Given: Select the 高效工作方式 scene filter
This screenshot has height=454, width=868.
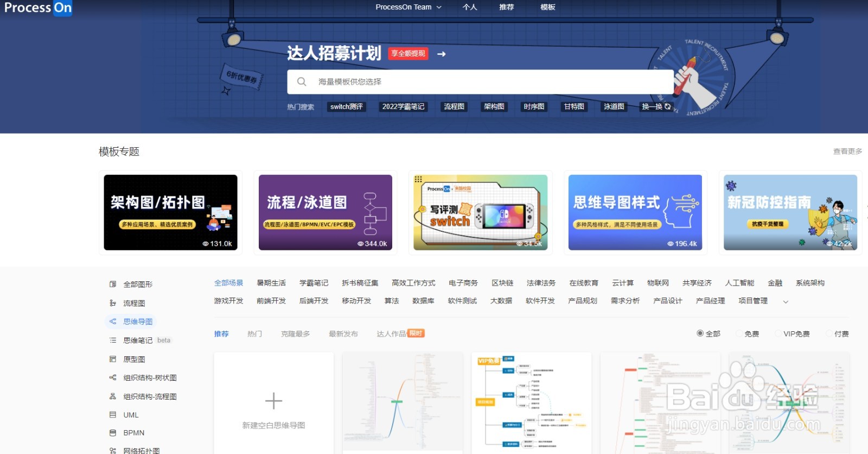Looking at the screenshot, I should click(x=413, y=283).
